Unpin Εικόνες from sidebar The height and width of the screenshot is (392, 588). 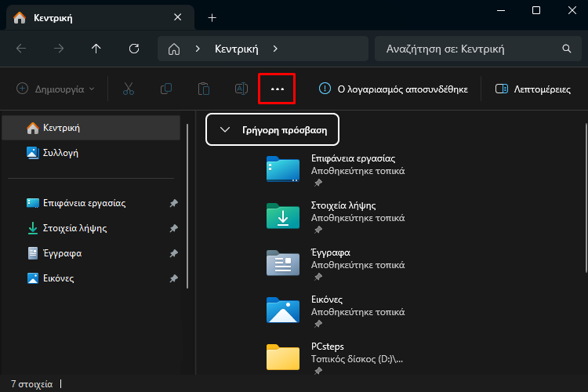coord(173,278)
